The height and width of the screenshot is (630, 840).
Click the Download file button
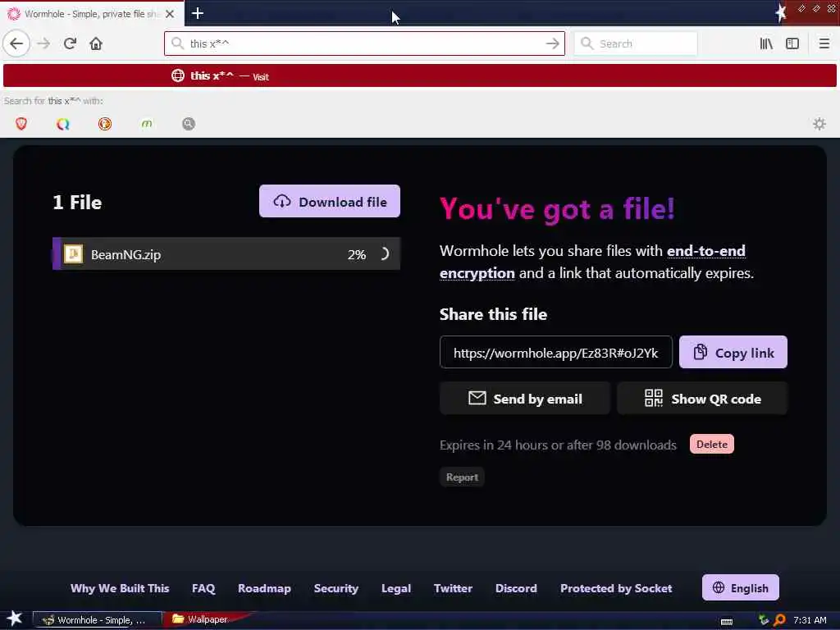tap(330, 202)
